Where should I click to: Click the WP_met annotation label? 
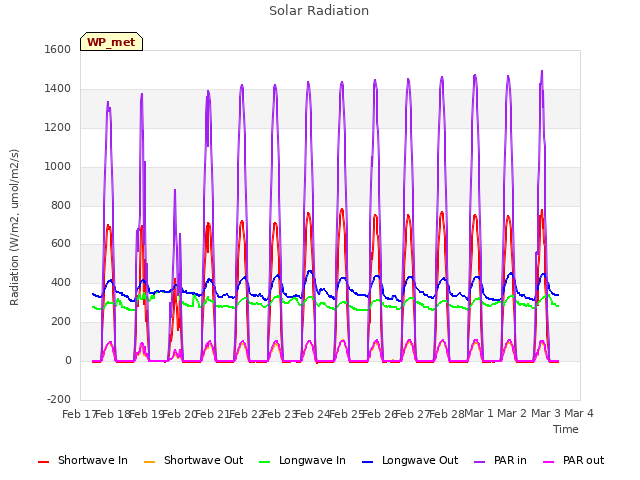[111, 42]
